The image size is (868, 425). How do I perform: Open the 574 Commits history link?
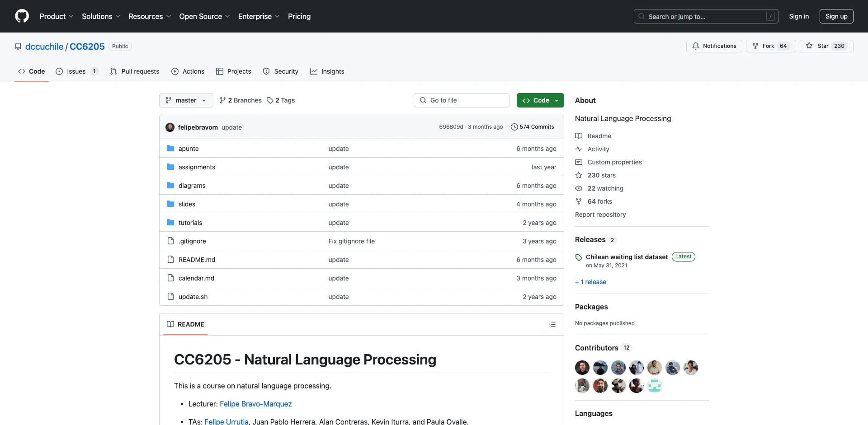point(532,127)
